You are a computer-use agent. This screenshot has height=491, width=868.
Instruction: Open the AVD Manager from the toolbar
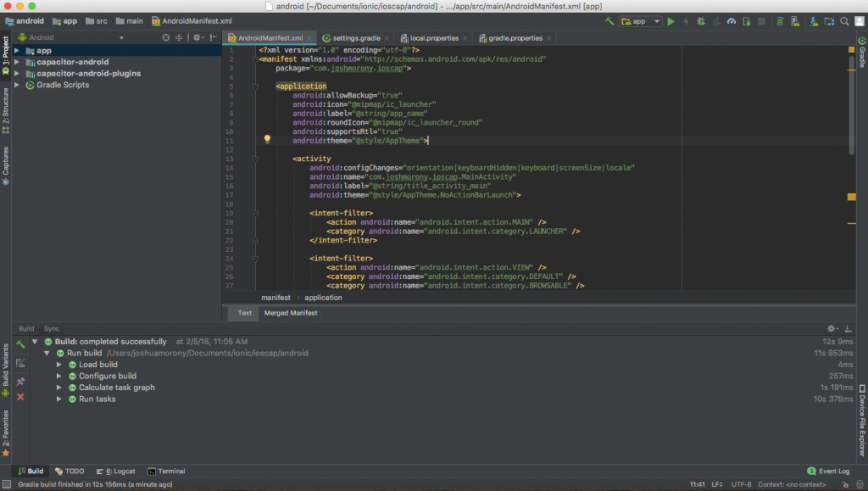pyautogui.click(x=795, y=20)
